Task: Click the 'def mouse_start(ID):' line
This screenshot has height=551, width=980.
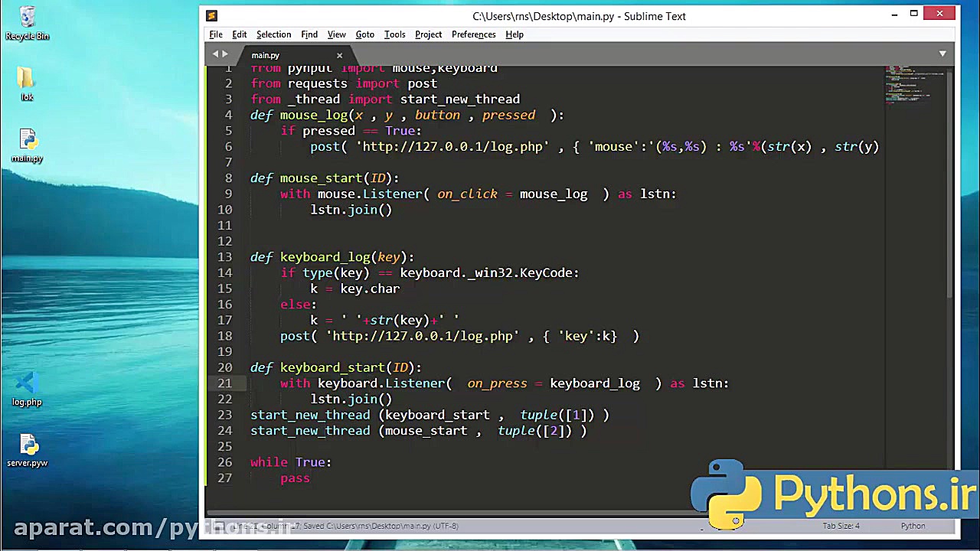Action: point(325,178)
